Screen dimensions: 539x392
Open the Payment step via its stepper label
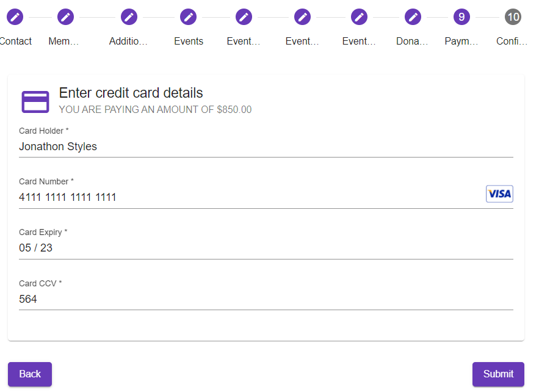point(461,41)
